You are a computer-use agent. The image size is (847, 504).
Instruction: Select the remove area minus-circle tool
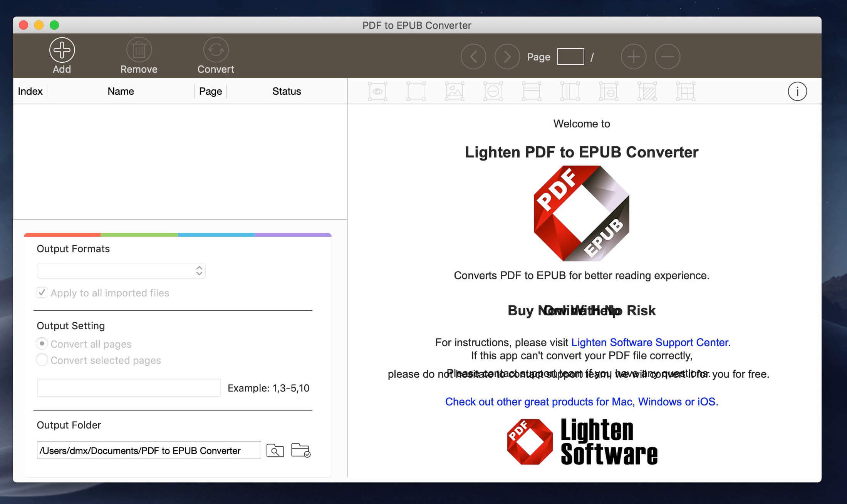pyautogui.click(x=493, y=91)
